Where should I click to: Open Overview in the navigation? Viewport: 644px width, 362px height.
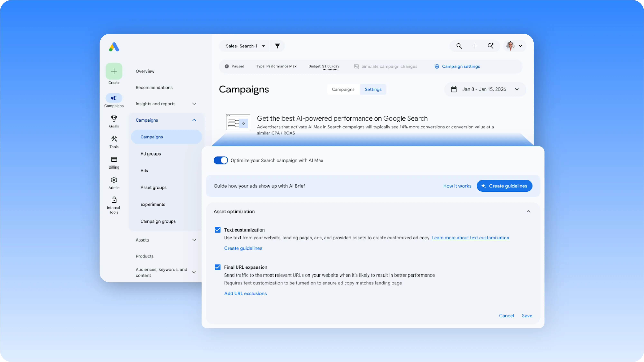[145, 71]
